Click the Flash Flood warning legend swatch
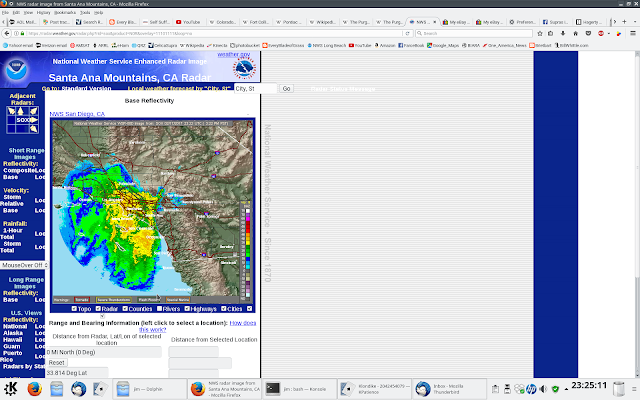Image resolution: width=640 pixels, height=400 pixels. 149,300
